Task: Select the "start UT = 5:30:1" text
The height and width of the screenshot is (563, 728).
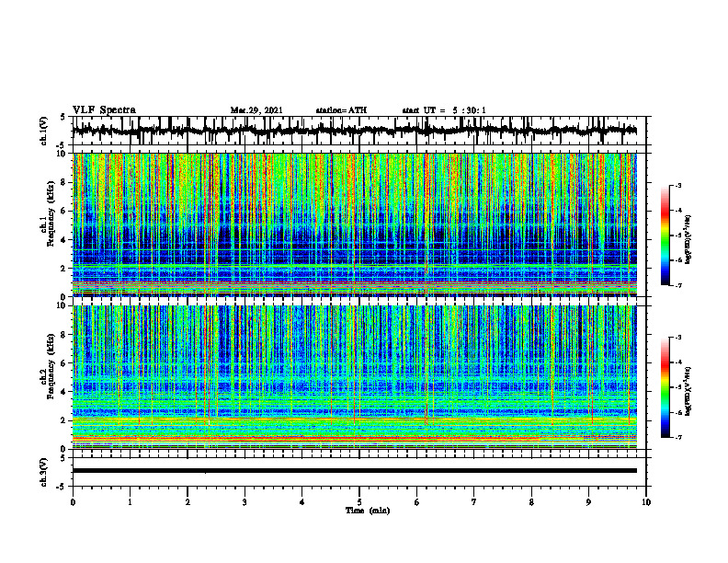Action: coord(444,110)
